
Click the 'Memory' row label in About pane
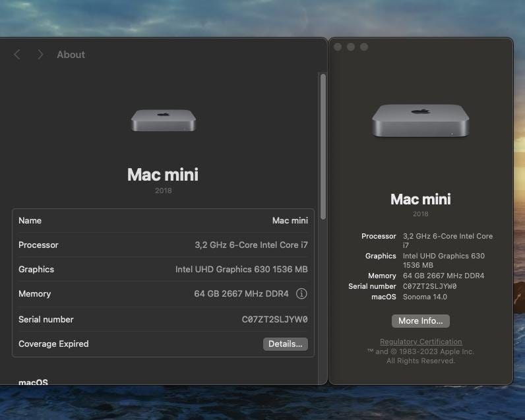click(x=35, y=294)
